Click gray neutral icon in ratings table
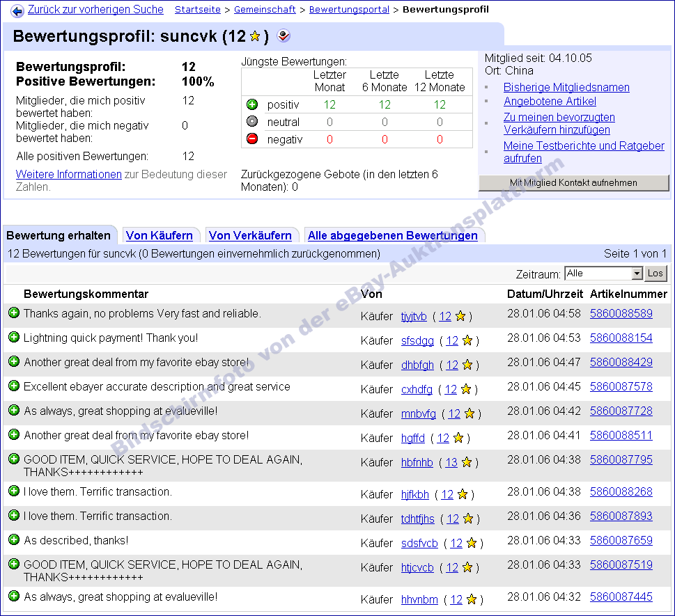Screen dimensions: 675x616 [x=252, y=122]
